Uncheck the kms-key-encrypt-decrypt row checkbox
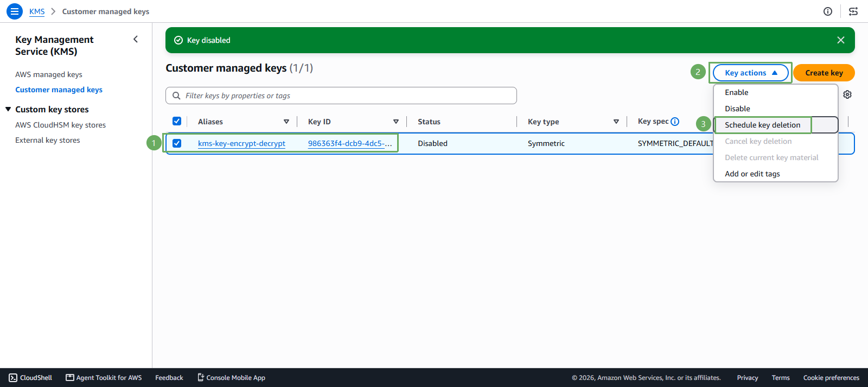868x387 pixels. tap(177, 143)
